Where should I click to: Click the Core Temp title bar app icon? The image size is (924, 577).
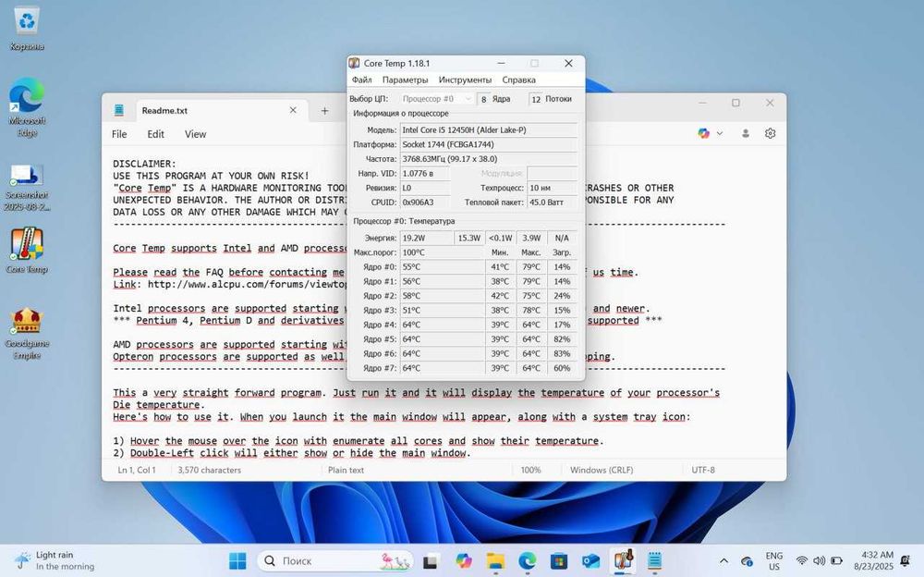[x=354, y=63]
